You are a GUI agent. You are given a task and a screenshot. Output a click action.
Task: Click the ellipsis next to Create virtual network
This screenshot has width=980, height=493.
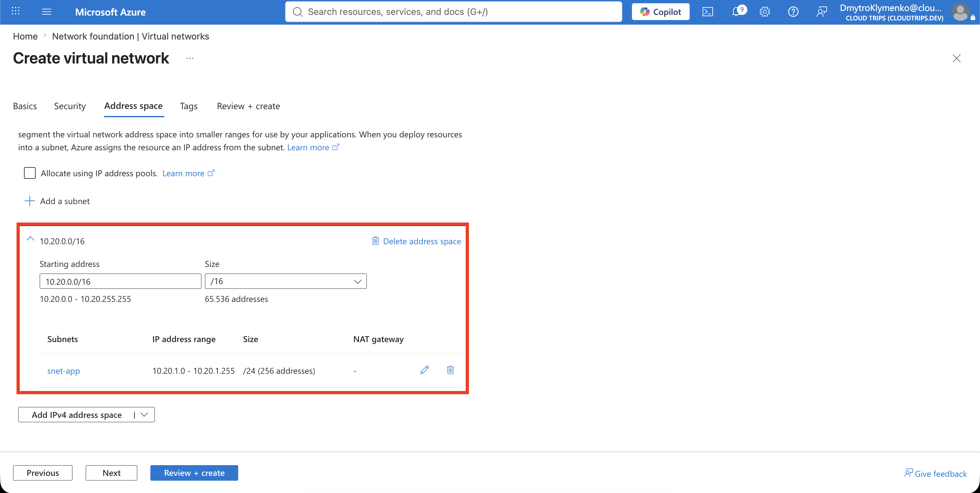coord(190,58)
